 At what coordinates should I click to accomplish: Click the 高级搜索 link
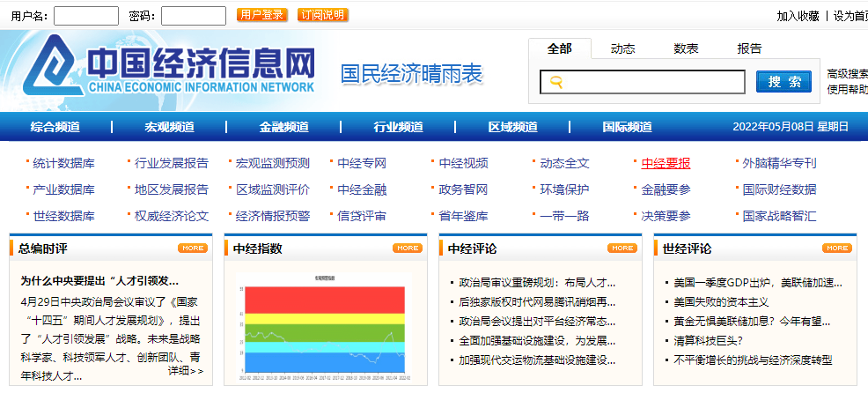pyautogui.click(x=848, y=74)
